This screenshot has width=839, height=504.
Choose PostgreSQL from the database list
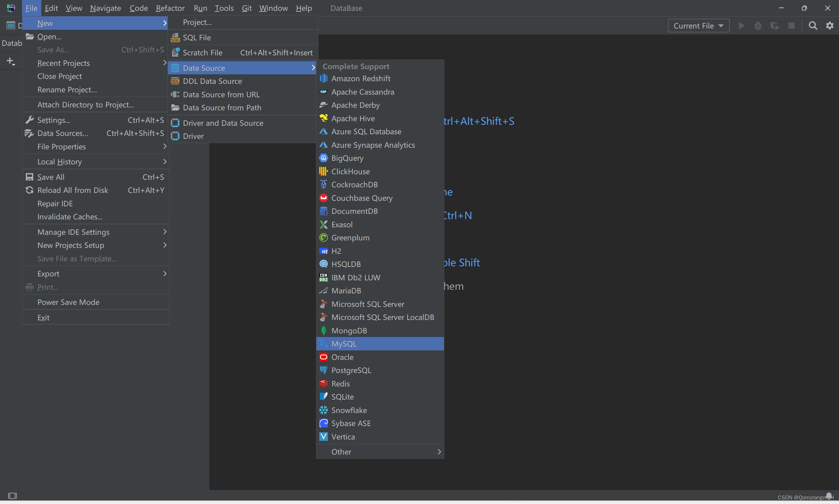[x=351, y=370]
